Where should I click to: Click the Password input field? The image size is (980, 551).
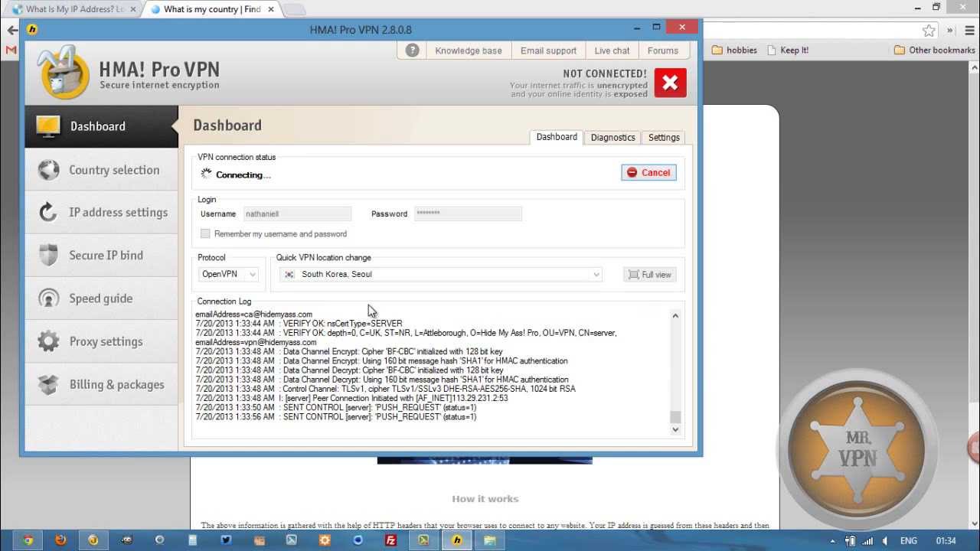pos(468,214)
